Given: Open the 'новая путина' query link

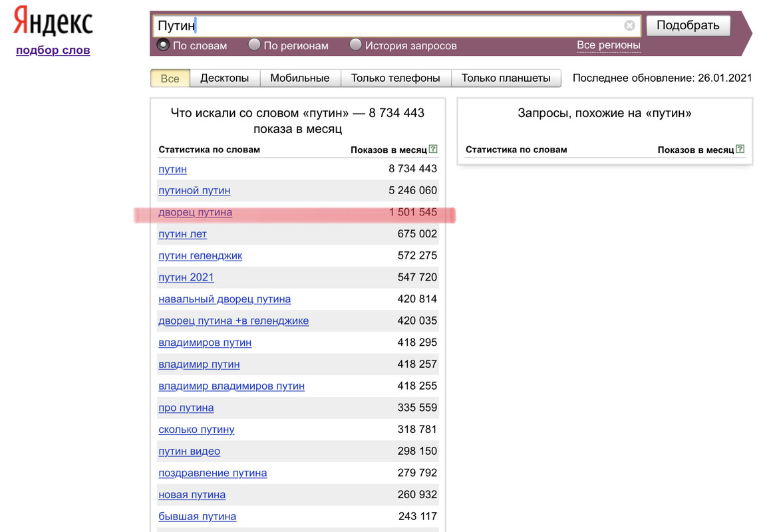Looking at the screenshot, I should [192, 495].
